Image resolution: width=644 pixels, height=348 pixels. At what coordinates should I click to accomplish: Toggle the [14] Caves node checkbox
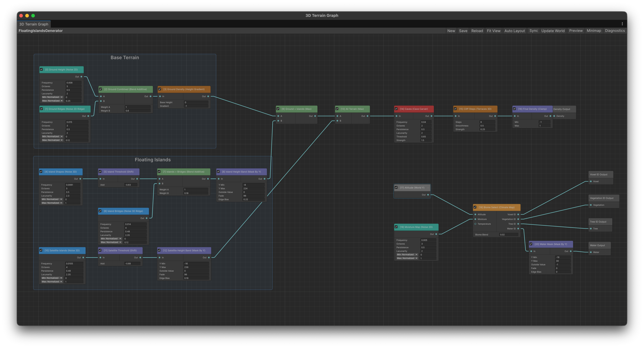(x=396, y=109)
